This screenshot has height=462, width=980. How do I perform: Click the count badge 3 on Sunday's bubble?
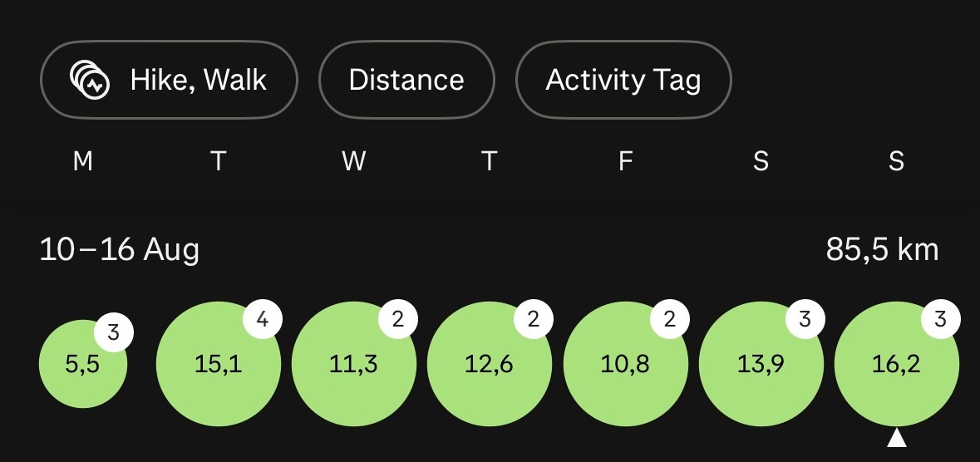[941, 319]
